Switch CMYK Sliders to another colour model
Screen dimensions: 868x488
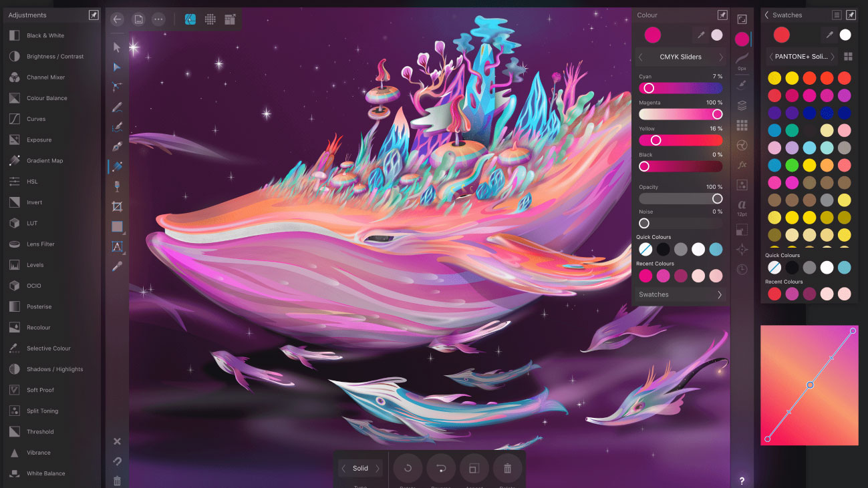(720, 57)
